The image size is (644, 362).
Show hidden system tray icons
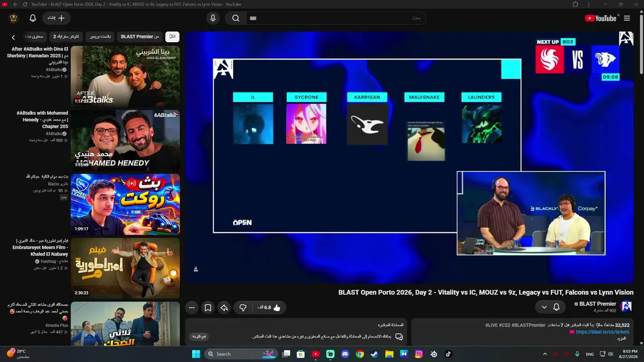coord(545,354)
